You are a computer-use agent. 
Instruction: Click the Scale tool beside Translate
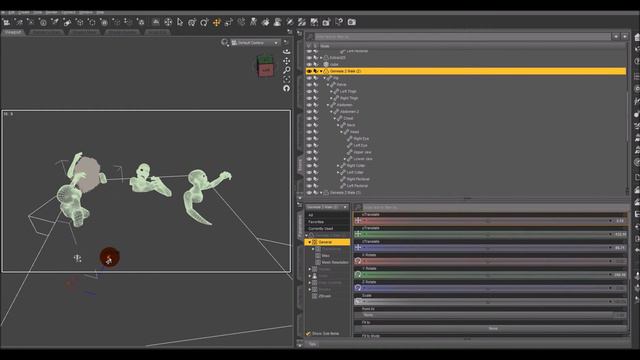[x=229, y=22]
